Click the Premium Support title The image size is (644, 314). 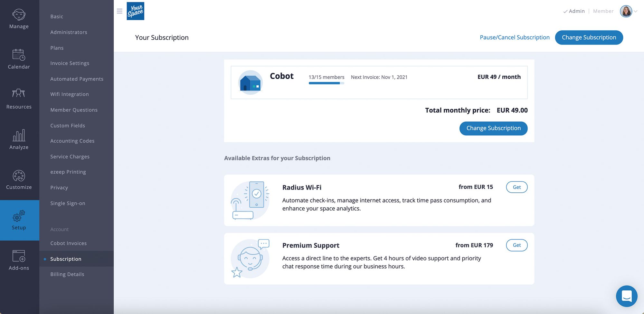pyautogui.click(x=311, y=245)
